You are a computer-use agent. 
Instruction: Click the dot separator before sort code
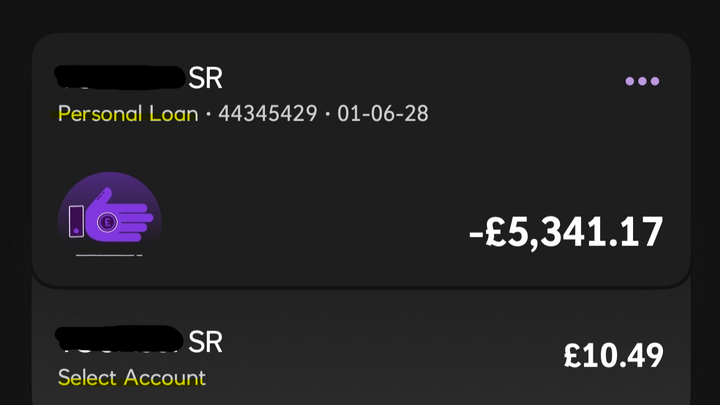coord(327,114)
